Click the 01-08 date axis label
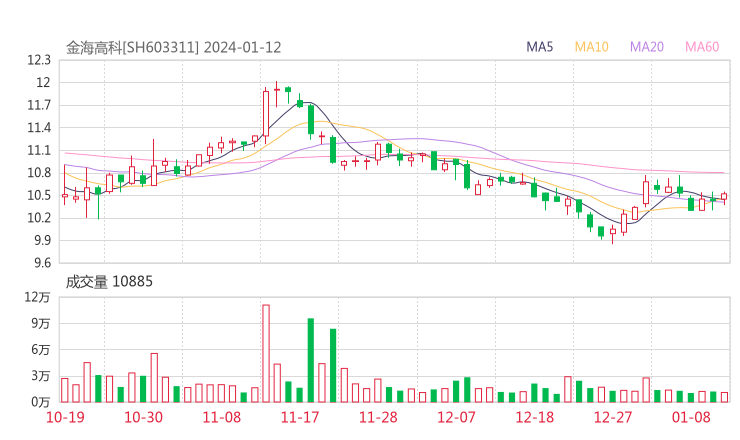Screen dimensions: 740x440 pyautogui.click(x=691, y=417)
